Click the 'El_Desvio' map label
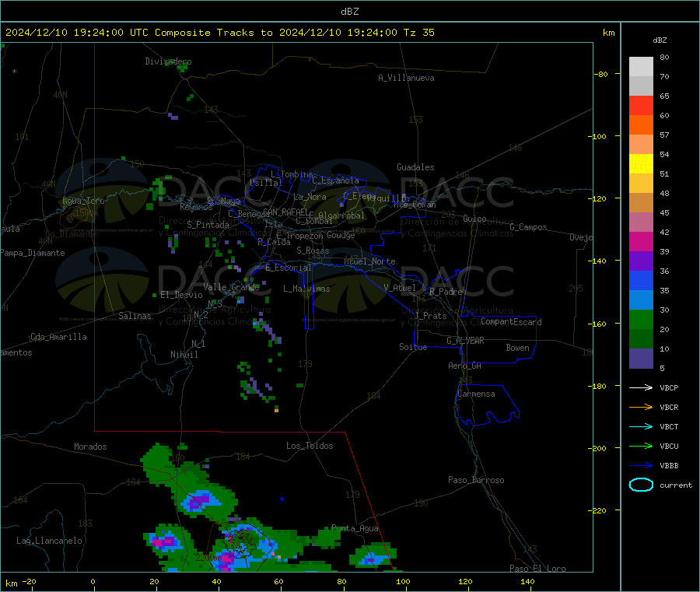This screenshot has height=592, width=700. coord(182,295)
